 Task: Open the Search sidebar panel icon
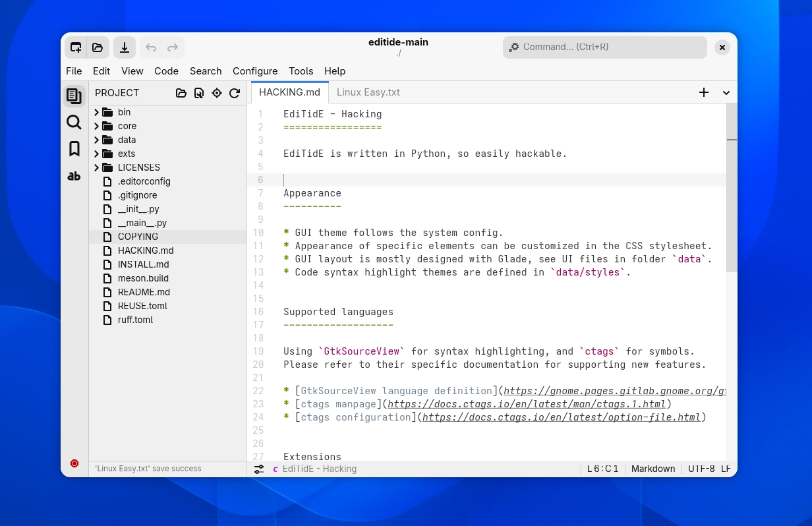[74, 122]
